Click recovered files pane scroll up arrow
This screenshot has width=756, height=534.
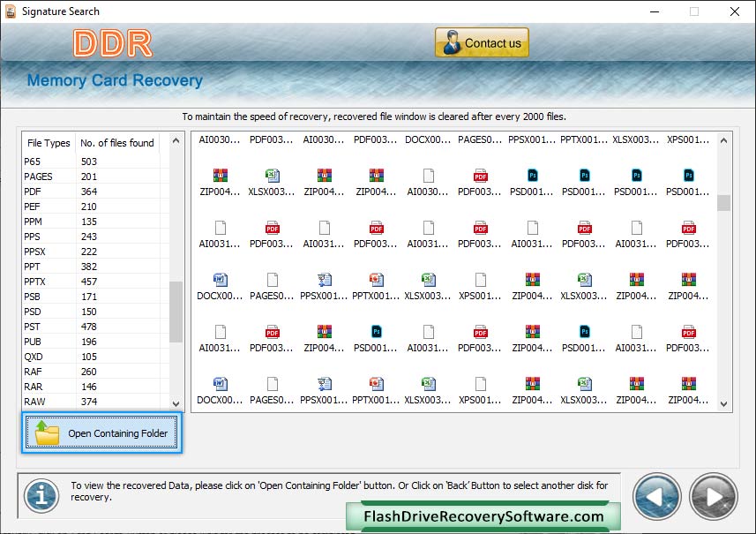(x=724, y=139)
